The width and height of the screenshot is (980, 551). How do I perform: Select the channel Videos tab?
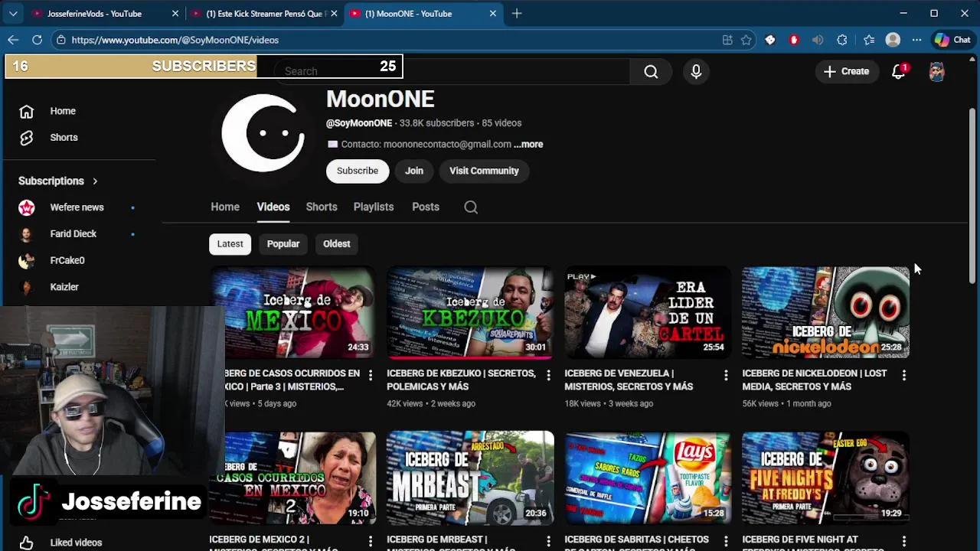pyautogui.click(x=273, y=207)
